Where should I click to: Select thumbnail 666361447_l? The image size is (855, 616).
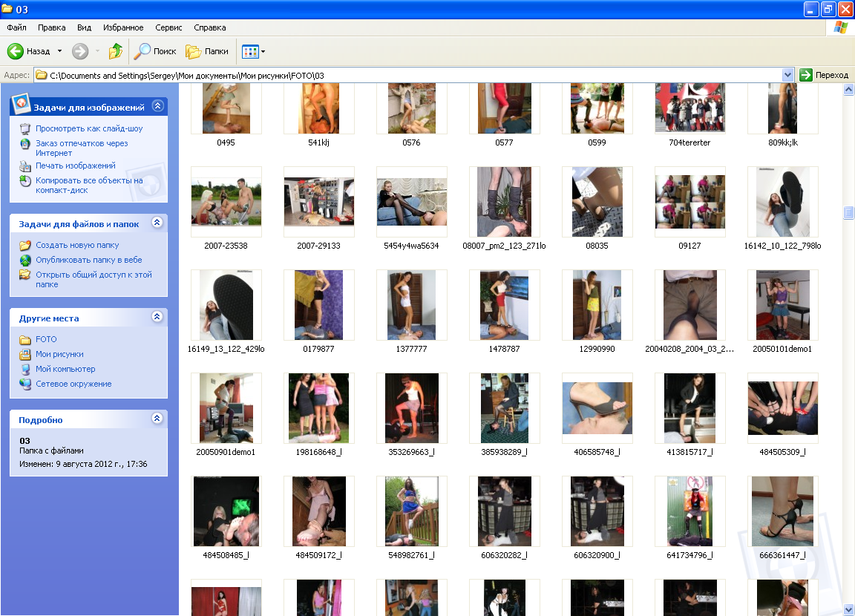click(782, 511)
